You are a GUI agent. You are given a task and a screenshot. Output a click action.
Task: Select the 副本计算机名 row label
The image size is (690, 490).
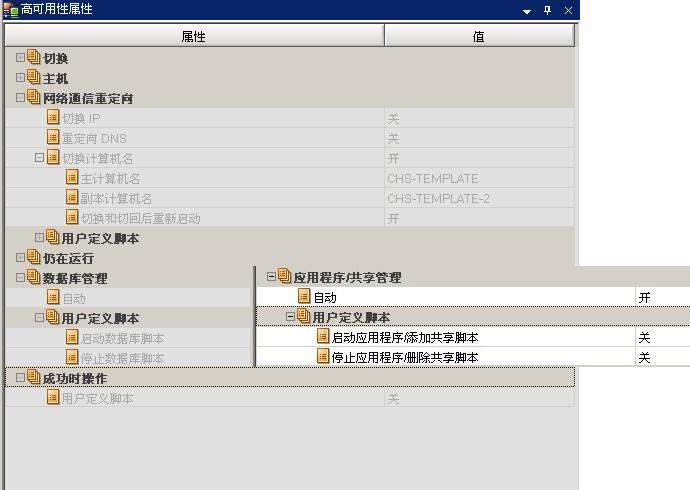click(116, 198)
